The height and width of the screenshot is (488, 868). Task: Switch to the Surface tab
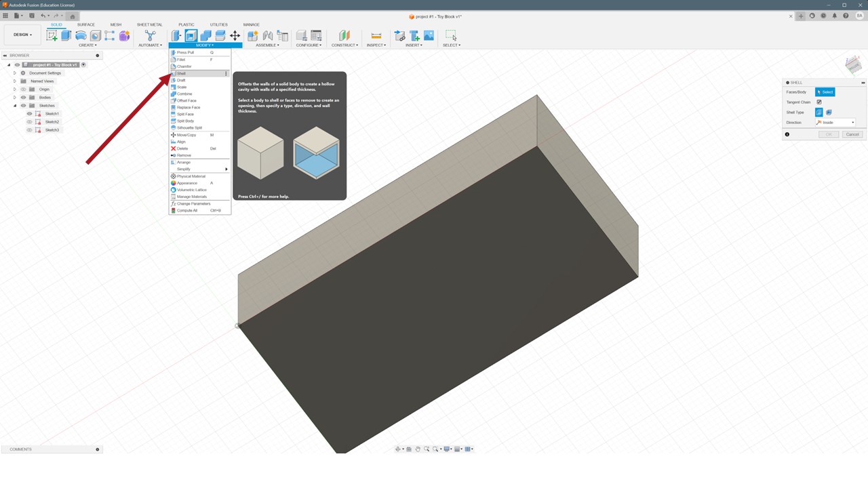tap(86, 24)
